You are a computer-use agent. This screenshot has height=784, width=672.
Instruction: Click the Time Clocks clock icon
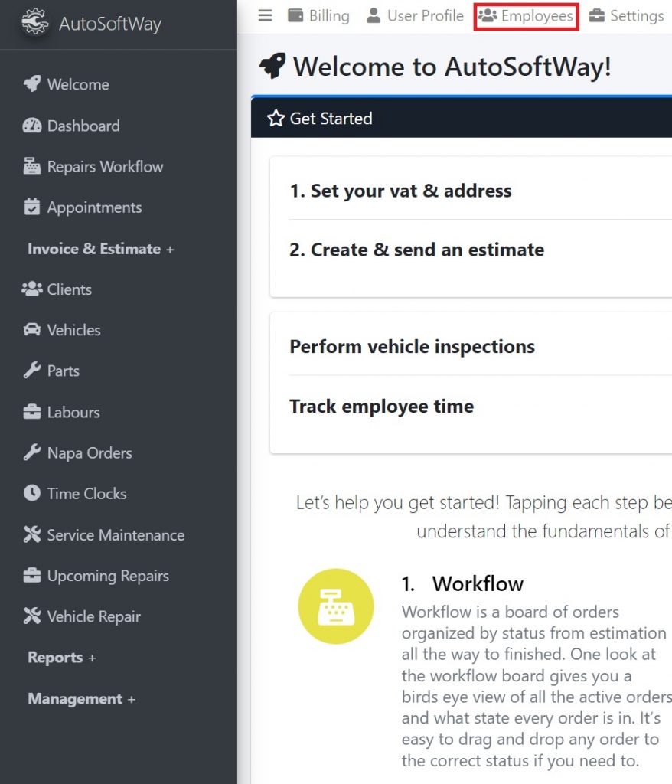pyautogui.click(x=32, y=493)
